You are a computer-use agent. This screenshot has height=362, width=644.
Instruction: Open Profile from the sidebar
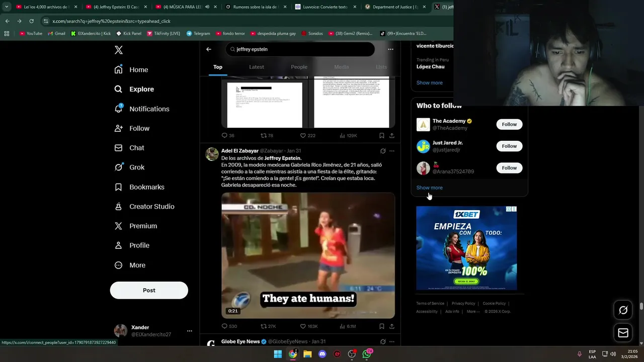tap(132, 245)
